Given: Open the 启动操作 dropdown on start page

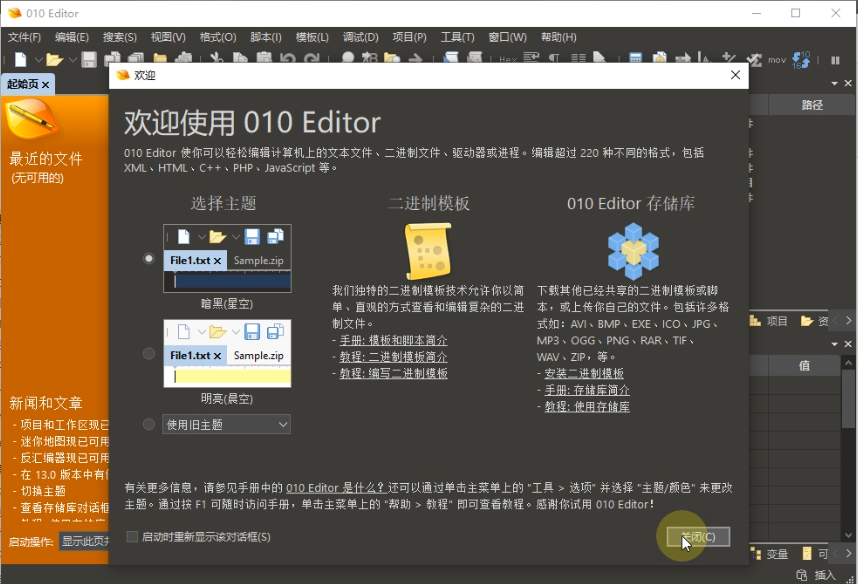Looking at the screenshot, I should pyautogui.click(x=84, y=541).
